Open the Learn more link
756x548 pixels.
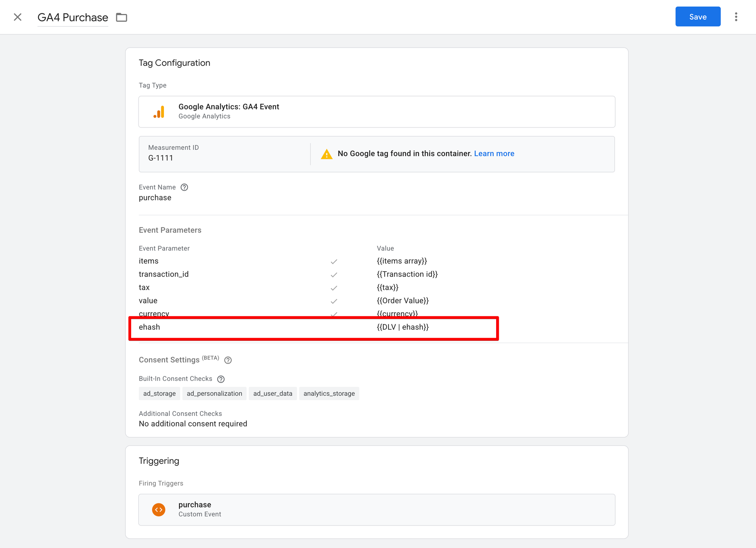tap(494, 154)
